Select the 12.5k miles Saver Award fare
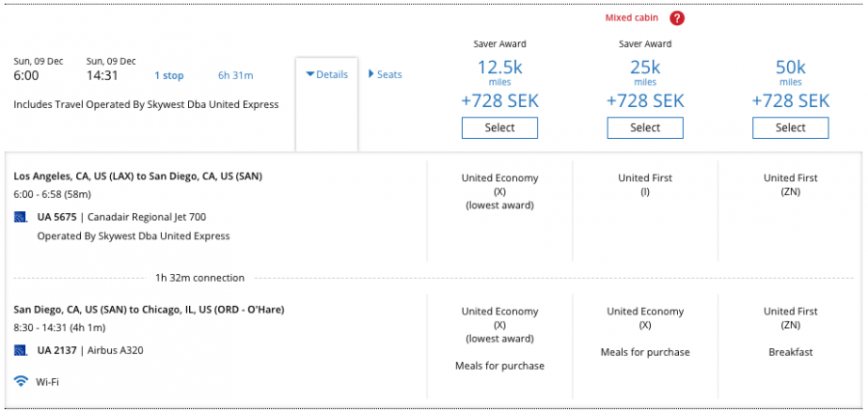The image size is (868, 411). click(x=500, y=128)
